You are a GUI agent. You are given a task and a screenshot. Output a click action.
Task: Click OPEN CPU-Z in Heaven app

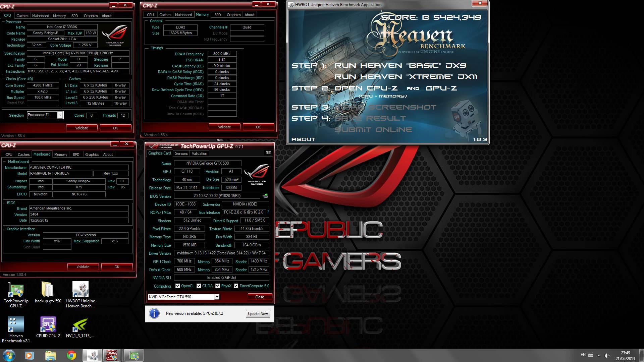(x=366, y=88)
